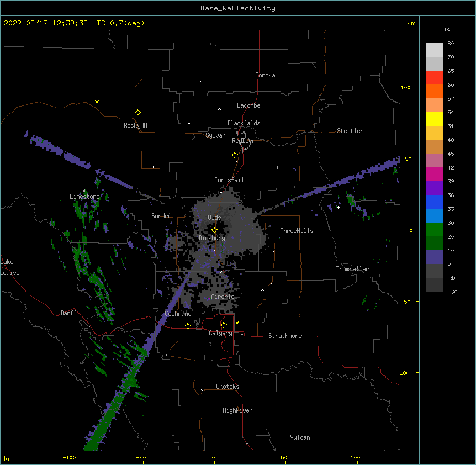The height and width of the screenshot is (465, 476).
Task: Click the Vulcan label
Action: point(300,437)
